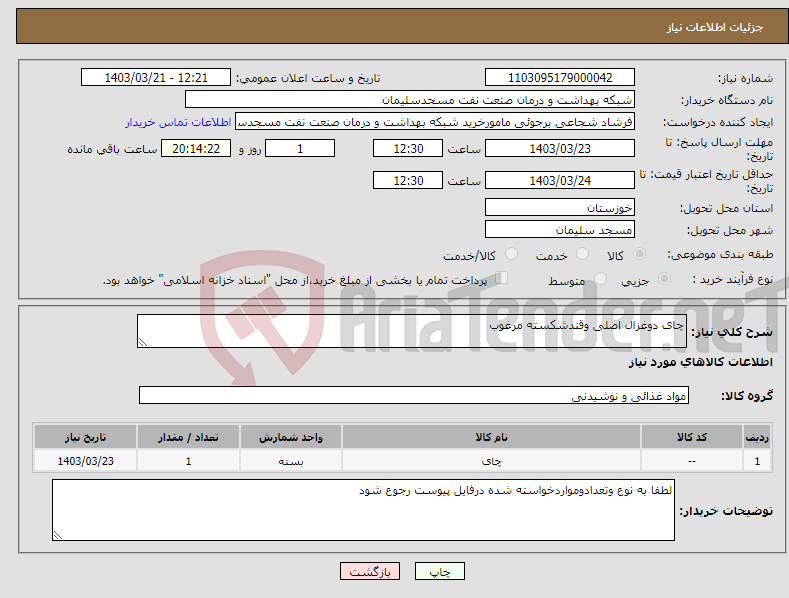This screenshot has width=789, height=598.
Task: Click the کد کالا column header
Action: coord(692,437)
